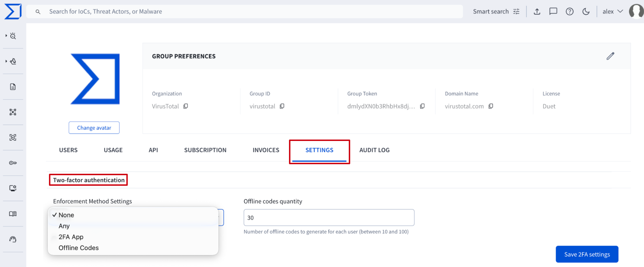This screenshot has width=644, height=267.
Task: Click the truncated Group Token text
Action: point(381,106)
